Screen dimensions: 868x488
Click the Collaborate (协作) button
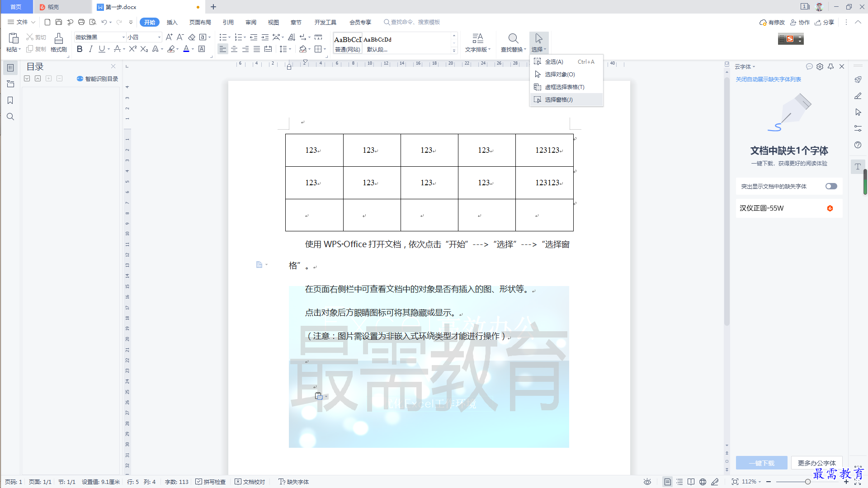pyautogui.click(x=800, y=22)
